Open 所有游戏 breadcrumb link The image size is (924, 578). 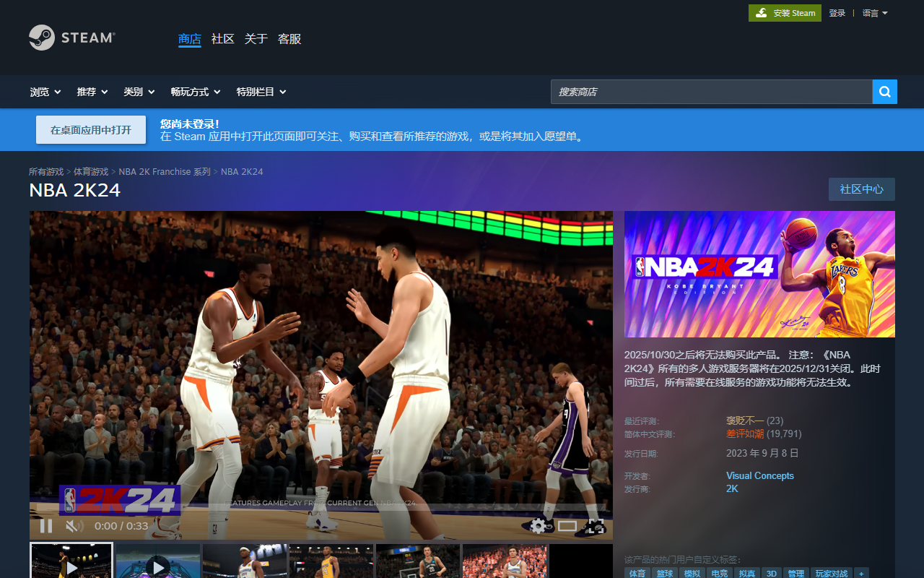point(46,172)
